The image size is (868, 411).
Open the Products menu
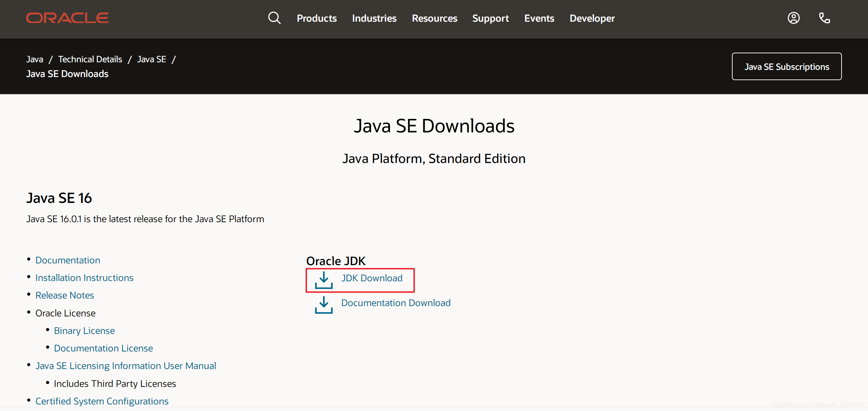tap(316, 18)
